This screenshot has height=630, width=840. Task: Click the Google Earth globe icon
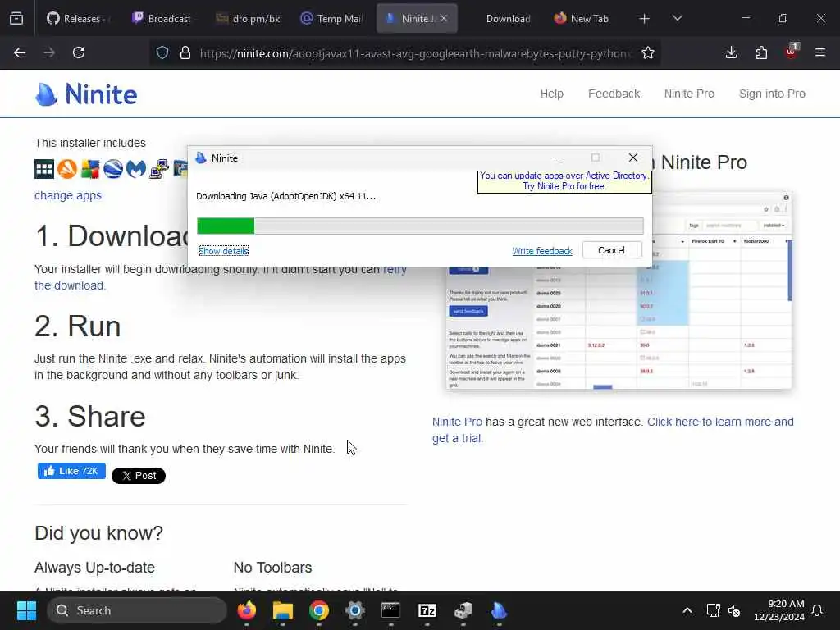pyautogui.click(x=113, y=169)
